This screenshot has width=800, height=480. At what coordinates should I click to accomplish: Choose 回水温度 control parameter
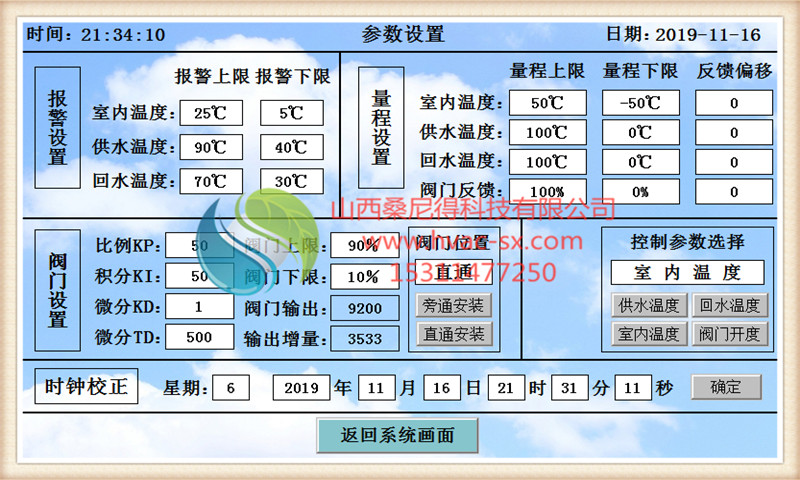tap(730, 306)
